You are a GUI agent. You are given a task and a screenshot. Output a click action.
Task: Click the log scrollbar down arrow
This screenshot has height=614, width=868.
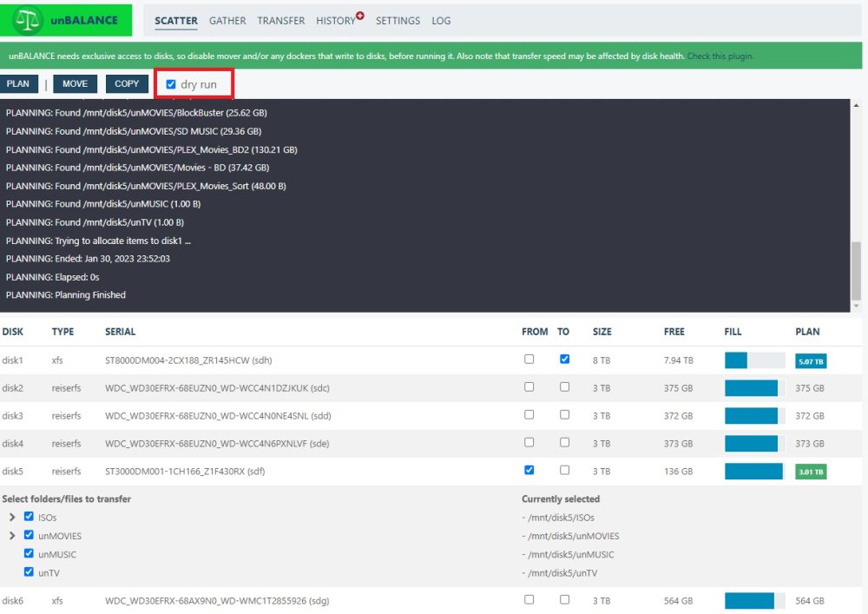[x=857, y=306]
